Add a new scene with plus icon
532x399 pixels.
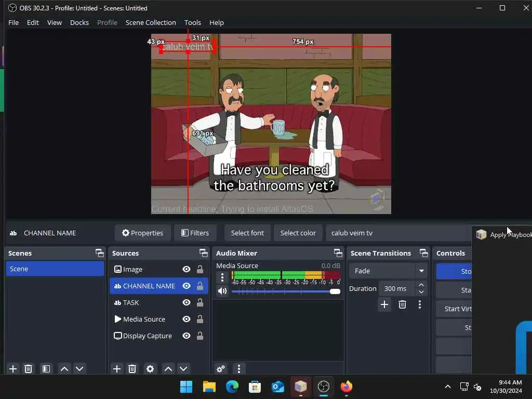(13, 369)
